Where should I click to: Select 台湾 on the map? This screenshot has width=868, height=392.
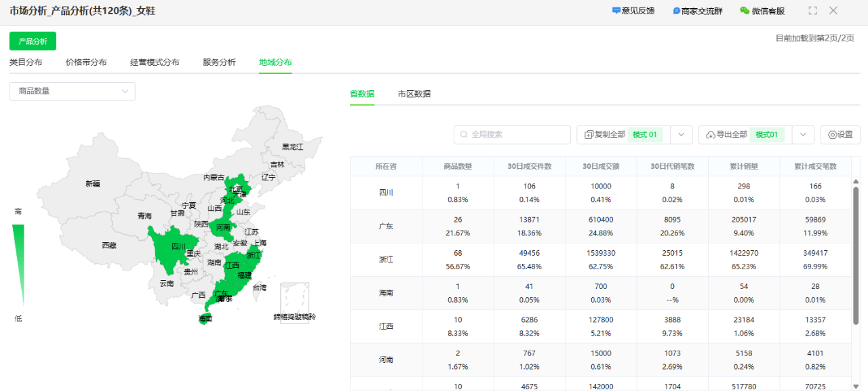coord(260,288)
